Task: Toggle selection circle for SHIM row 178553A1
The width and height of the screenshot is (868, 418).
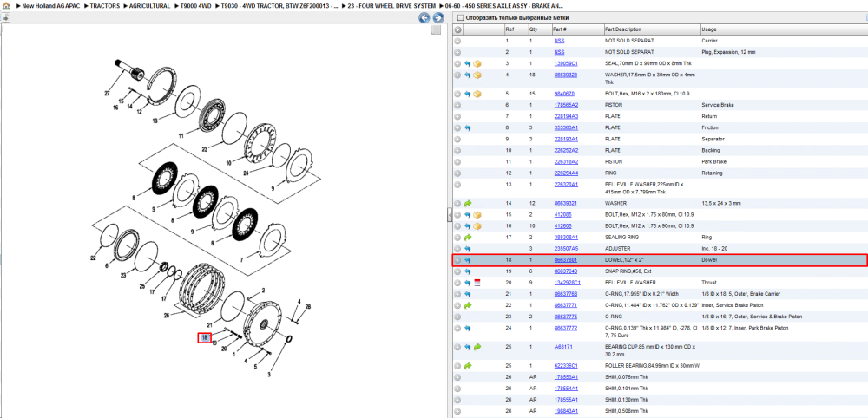Action: (x=457, y=377)
